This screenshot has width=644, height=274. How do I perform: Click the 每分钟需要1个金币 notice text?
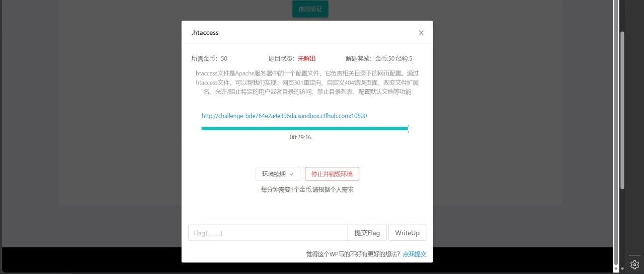(x=307, y=190)
